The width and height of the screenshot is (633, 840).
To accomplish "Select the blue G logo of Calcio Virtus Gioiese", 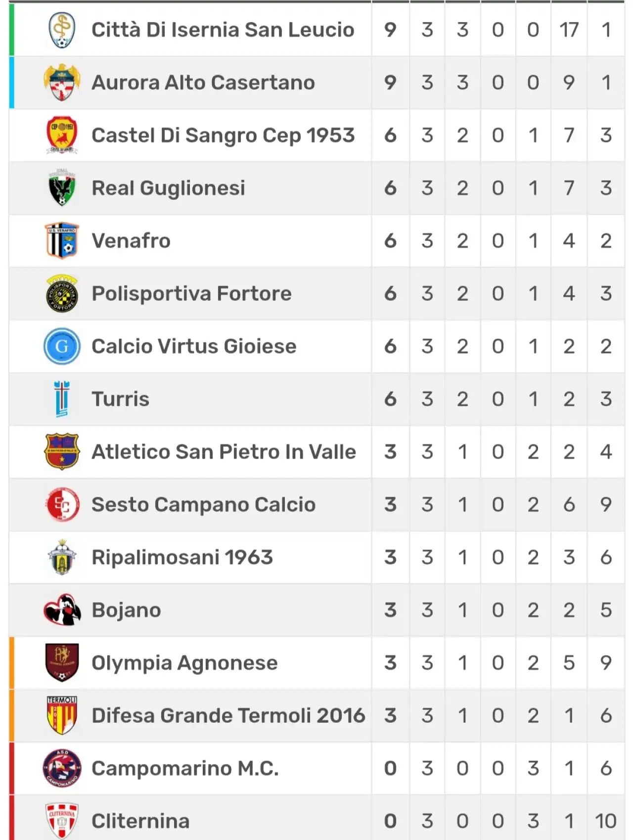I will point(62,346).
